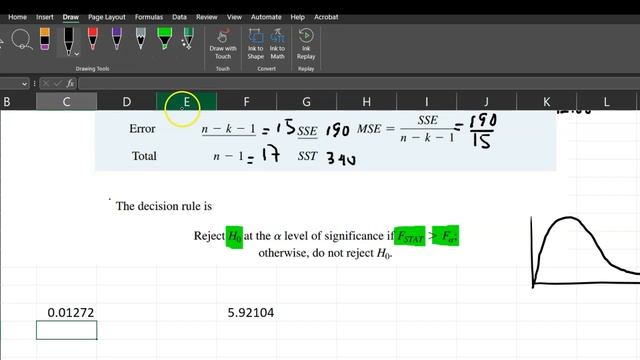This screenshot has width=640, height=360.
Task: Select the gray pencil tool
Action: (x=140, y=39)
